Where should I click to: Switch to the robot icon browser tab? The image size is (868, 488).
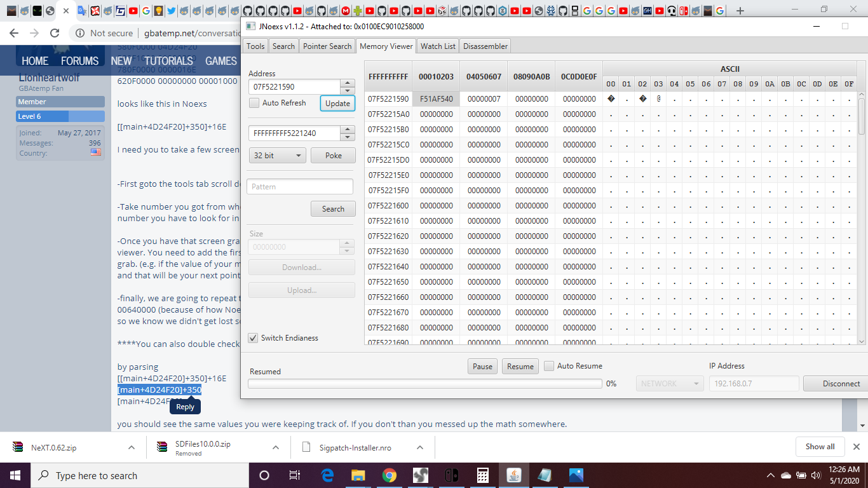tap(550, 11)
